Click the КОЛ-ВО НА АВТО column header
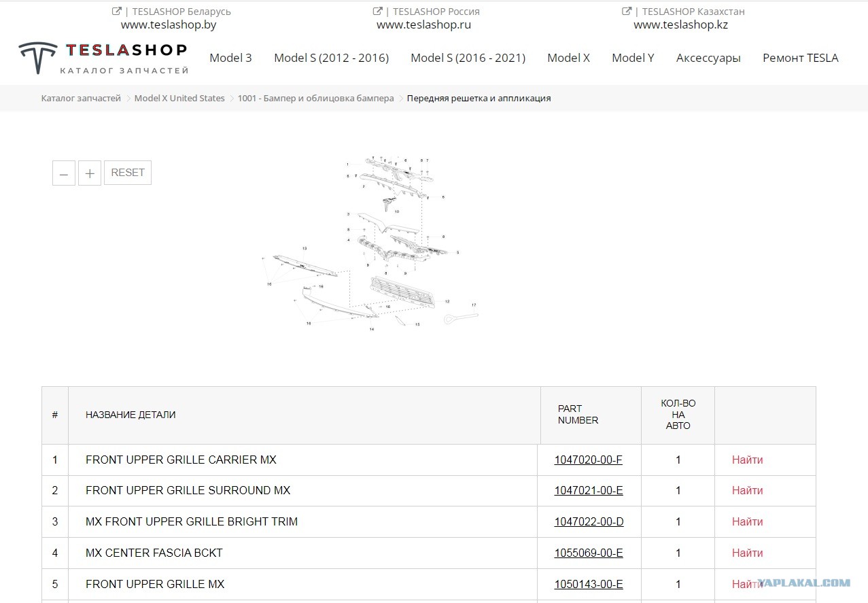Image resolution: width=868 pixels, height=603 pixels. click(678, 415)
